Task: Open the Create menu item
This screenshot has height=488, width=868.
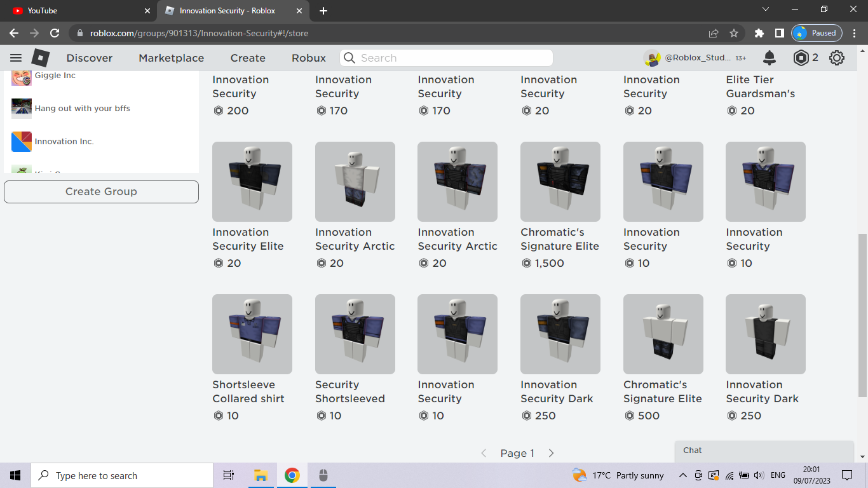Action: pos(248,58)
